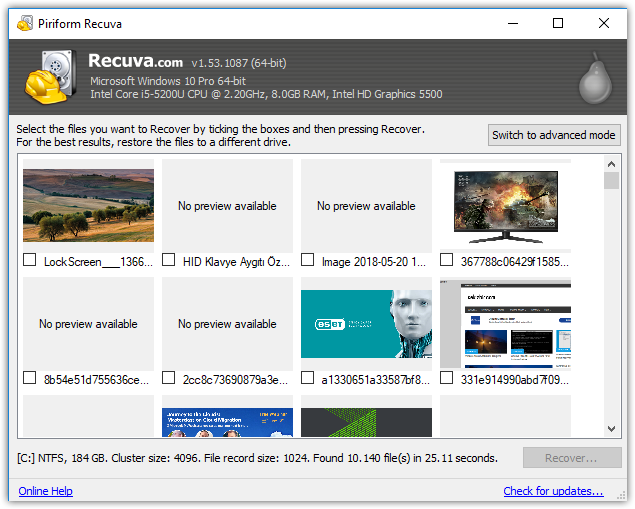The width and height of the screenshot is (635, 509).
Task: Open the Online Help link
Action: [x=45, y=491]
